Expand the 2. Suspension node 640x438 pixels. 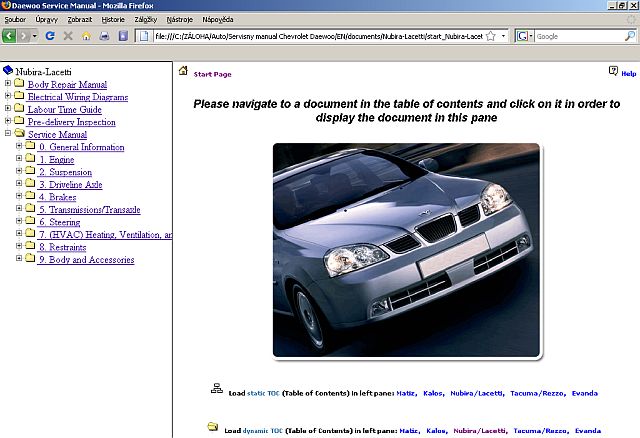[x=19, y=171]
